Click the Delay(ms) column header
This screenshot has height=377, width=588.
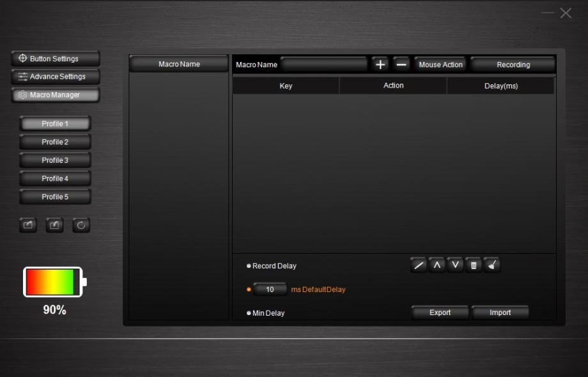tap(501, 86)
